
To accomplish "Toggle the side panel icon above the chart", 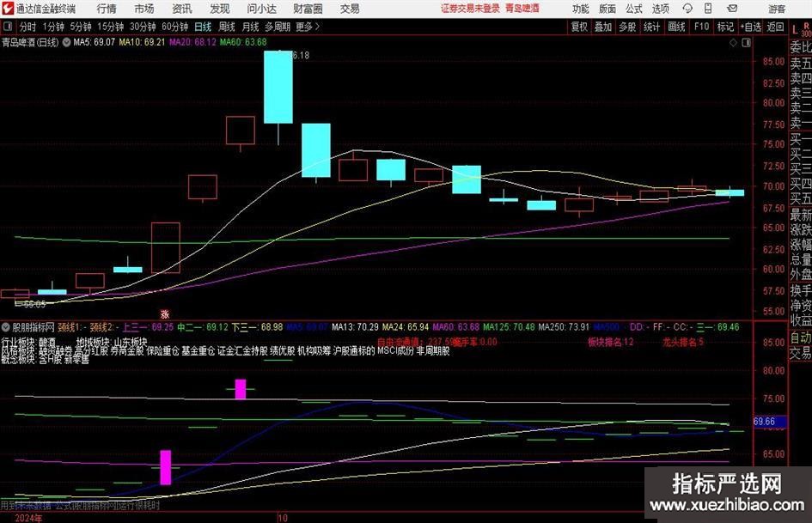I will (x=746, y=42).
